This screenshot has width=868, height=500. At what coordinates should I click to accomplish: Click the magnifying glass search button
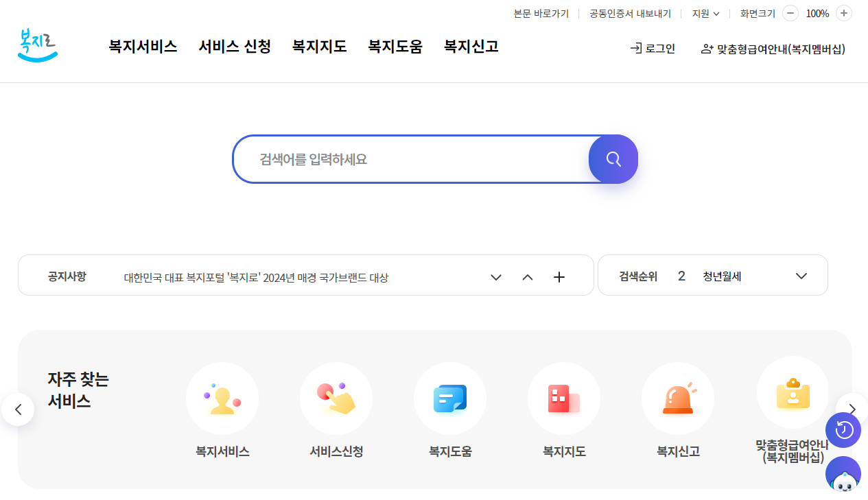coord(613,159)
